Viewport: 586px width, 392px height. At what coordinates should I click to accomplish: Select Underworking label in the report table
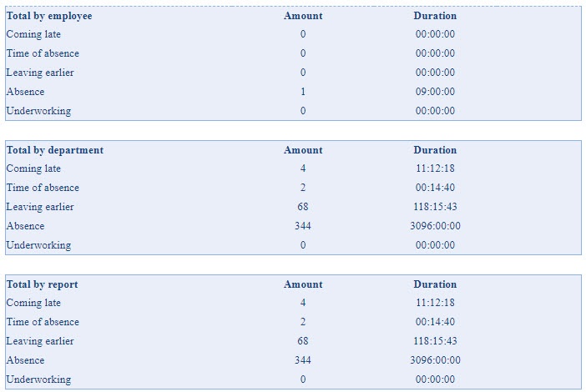38,379
